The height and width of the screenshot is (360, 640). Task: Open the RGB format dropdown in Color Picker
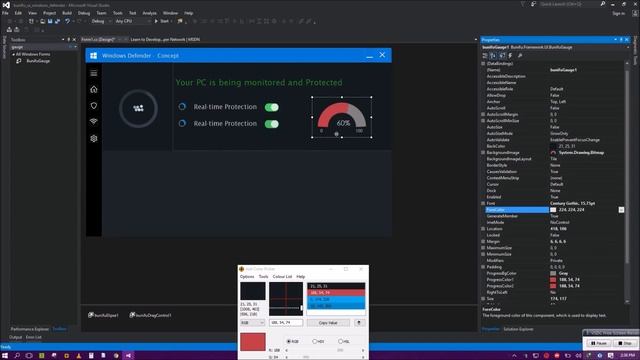pos(252,322)
